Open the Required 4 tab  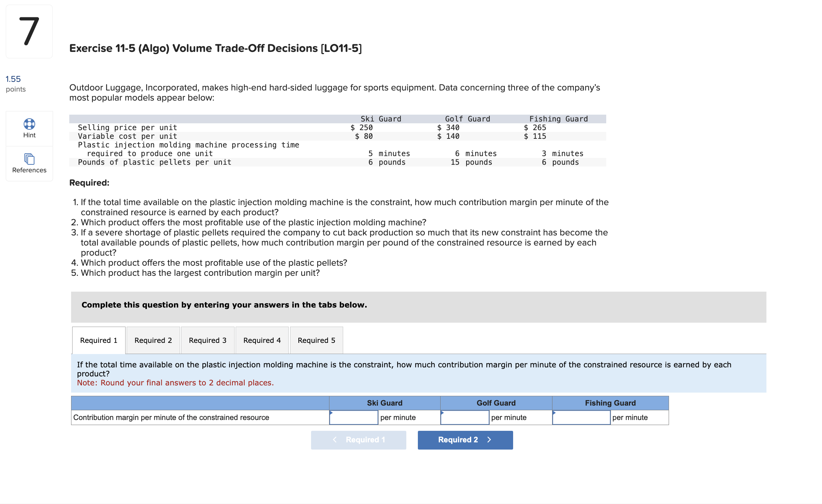coord(262,340)
